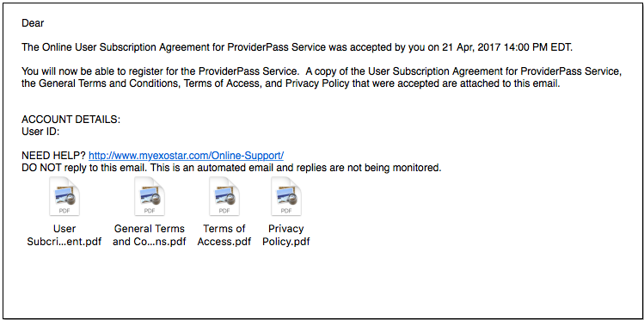Select the 'User Subcri...ent.pdf' file name label
Screen dimensions: 644x320
pos(64,235)
